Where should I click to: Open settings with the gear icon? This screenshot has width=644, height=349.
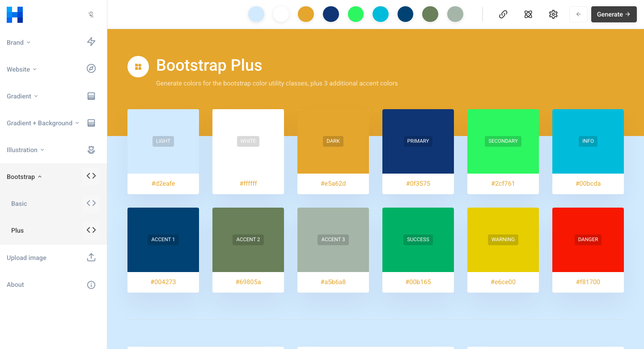click(553, 14)
